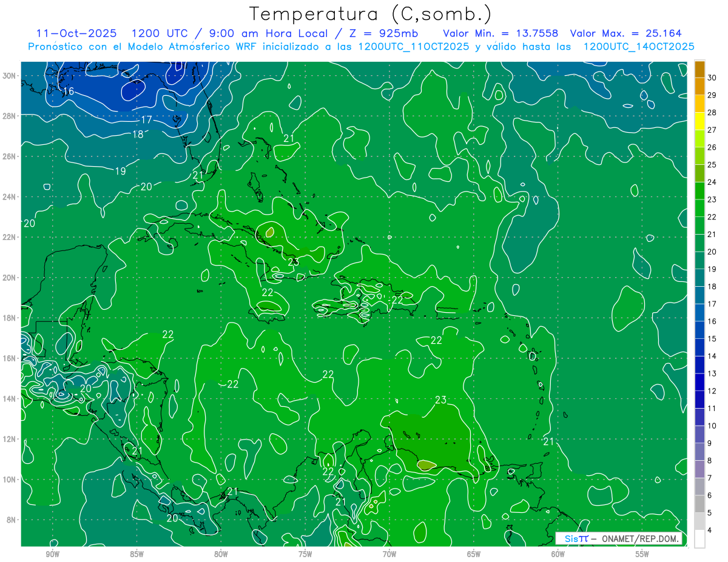Click the "18" contour label on map
This screenshot has width=728, height=562.
pos(138,134)
